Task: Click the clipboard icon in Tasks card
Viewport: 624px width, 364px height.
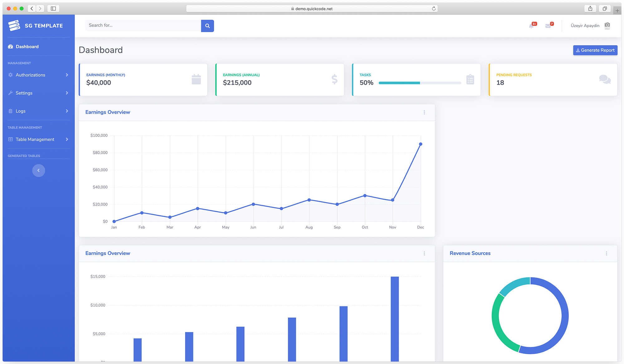Action: coord(470,80)
